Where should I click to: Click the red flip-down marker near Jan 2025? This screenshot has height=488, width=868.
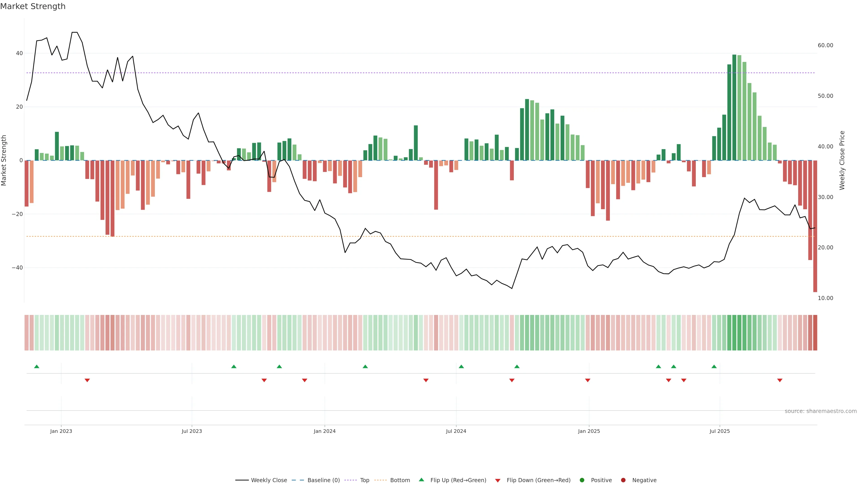588,380
